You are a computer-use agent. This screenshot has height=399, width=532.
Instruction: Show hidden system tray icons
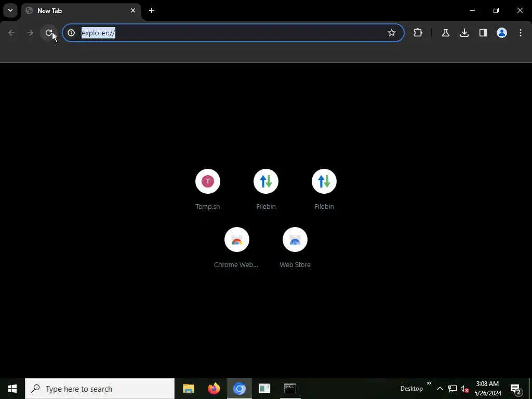tap(440, 389)
